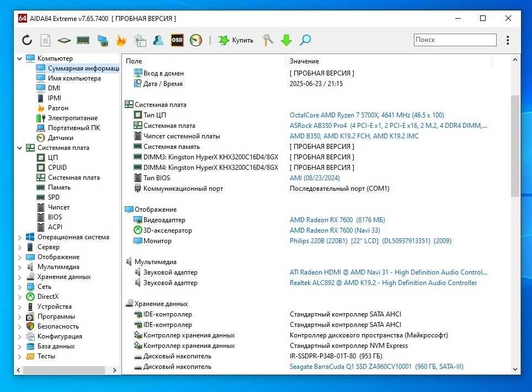Open the OctalCore AMD Ryzen 7 5700X link
Viewport: 532px width, 392px height.
[367, 115]
